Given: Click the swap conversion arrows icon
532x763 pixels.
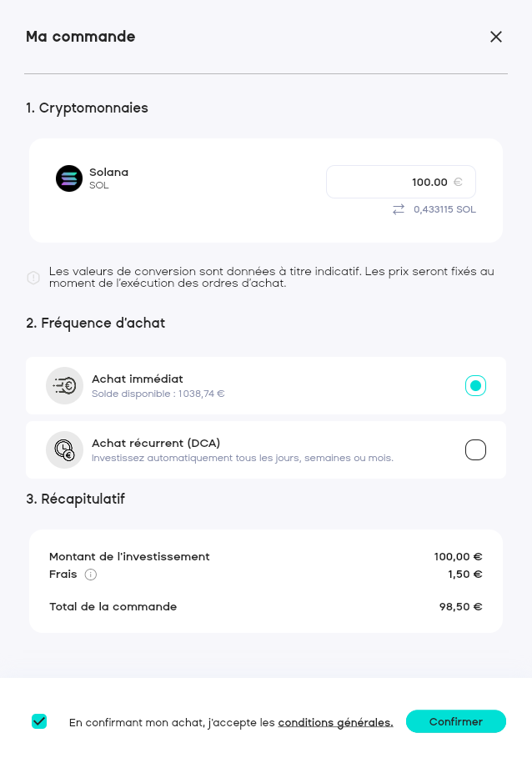Looking at the screenshot, I should 399,209.
